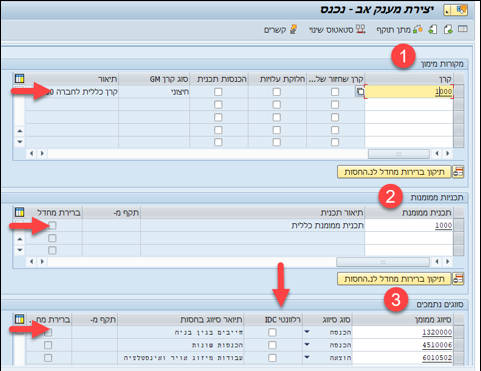
Task: Tick הכנסות תכנית checkbox in first fund row
Action: pyautogui.click(x=218, y=92)
